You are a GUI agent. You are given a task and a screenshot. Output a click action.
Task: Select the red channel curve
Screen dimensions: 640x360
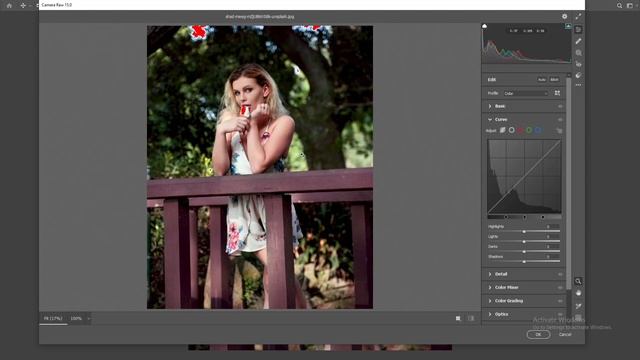click(x=520, y=130)
